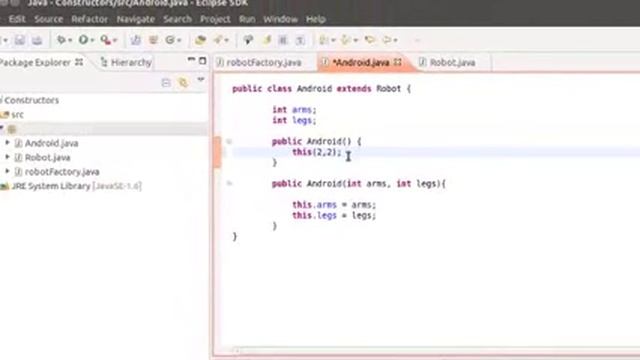The image size is (640, 360).
Task: Click the Previous Annotation arrow icon
Action: point(345,40)
